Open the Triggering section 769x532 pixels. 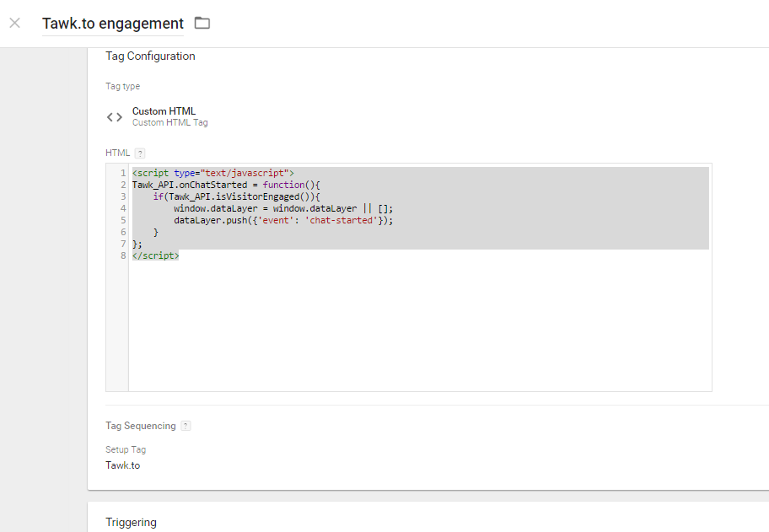[131, 522]
